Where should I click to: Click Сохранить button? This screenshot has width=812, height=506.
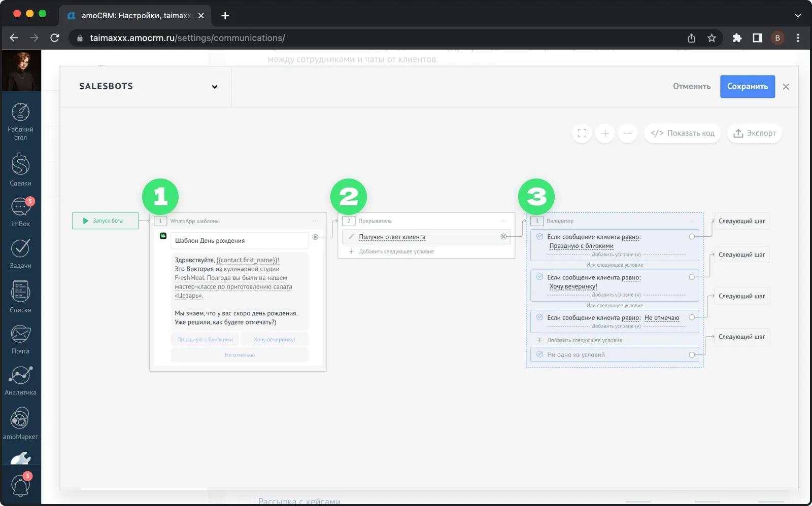tap(748, 87)
